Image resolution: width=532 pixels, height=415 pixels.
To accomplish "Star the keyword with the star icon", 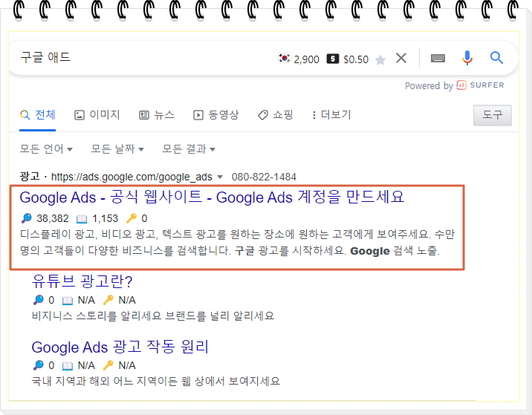I will point(380,60).
